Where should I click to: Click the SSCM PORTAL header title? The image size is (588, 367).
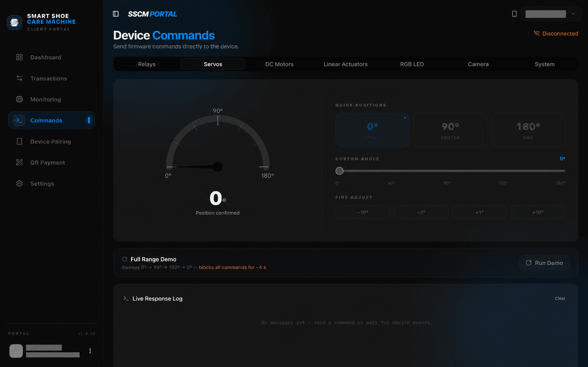pos(152,14)
